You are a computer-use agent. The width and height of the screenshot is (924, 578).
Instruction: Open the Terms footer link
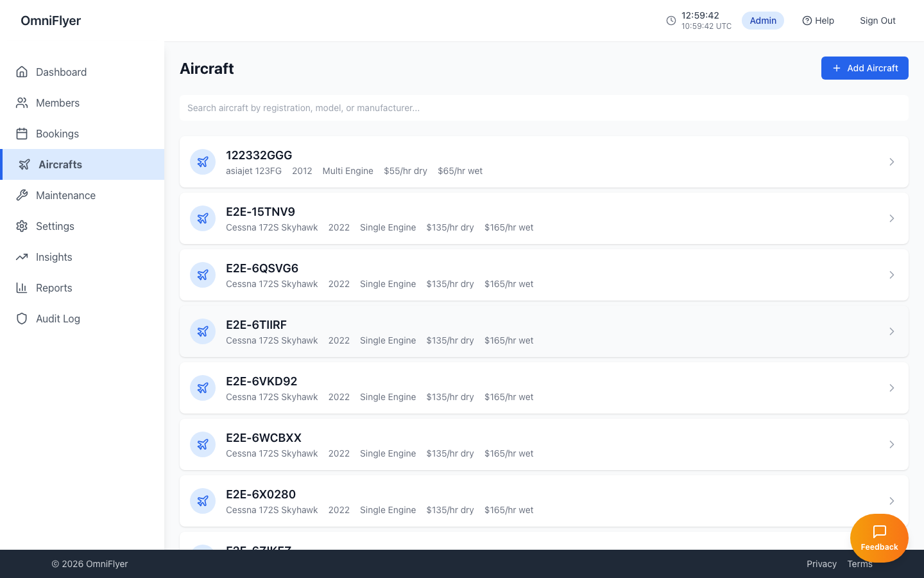tap(860, 564)
